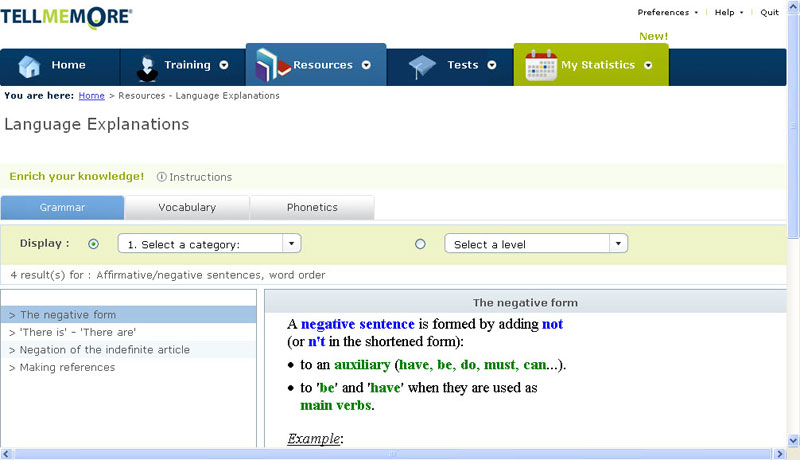Click the vertical scrollbar down arrow
800x460 pixels.
[793, 440]
